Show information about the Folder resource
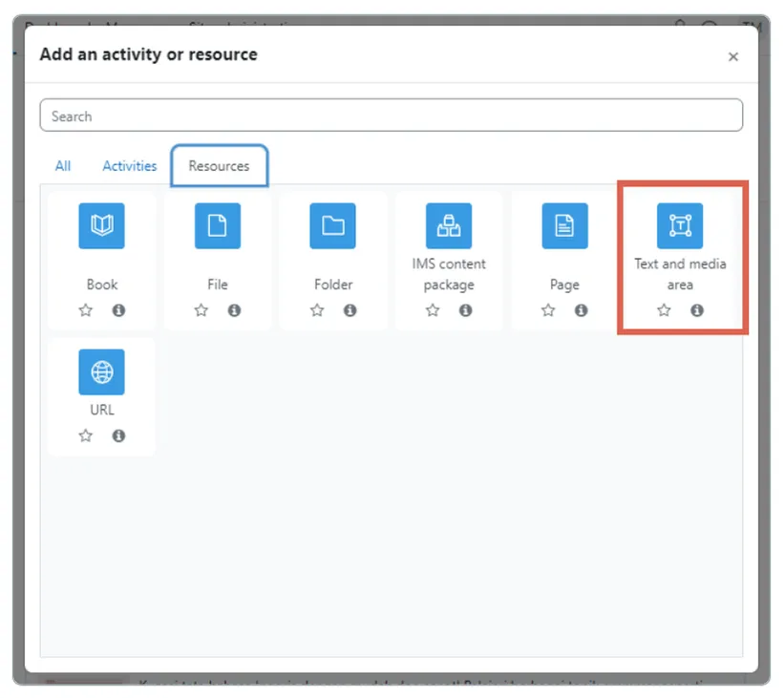Screen dimensions: 784x698 point(350,310)
